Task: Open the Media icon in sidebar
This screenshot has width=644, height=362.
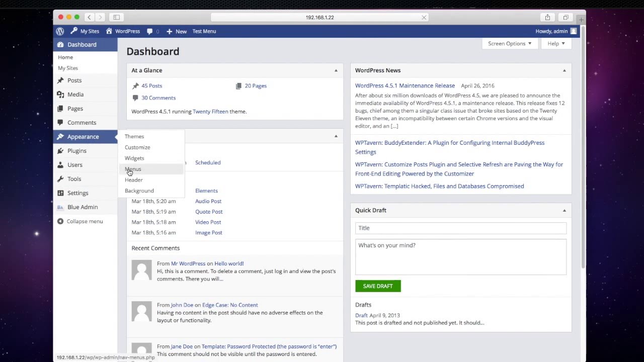Action: click(60, 95)
